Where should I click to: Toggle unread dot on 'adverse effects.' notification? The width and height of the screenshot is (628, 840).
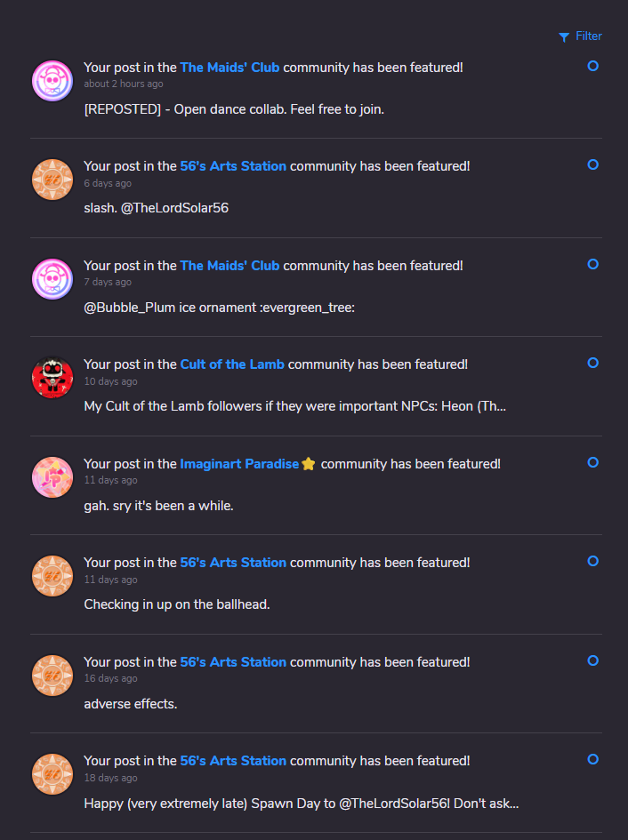593,660
